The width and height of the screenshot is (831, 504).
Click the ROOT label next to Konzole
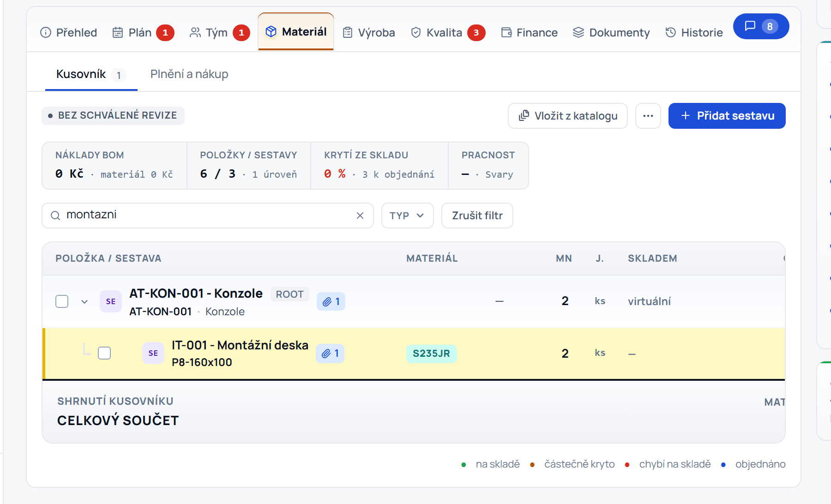(289, 294)
